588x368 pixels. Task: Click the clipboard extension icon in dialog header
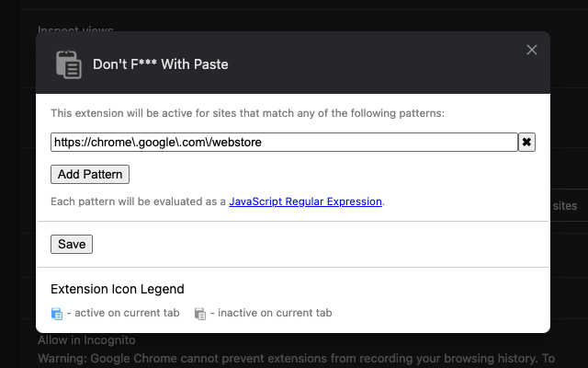pos(69,64)
